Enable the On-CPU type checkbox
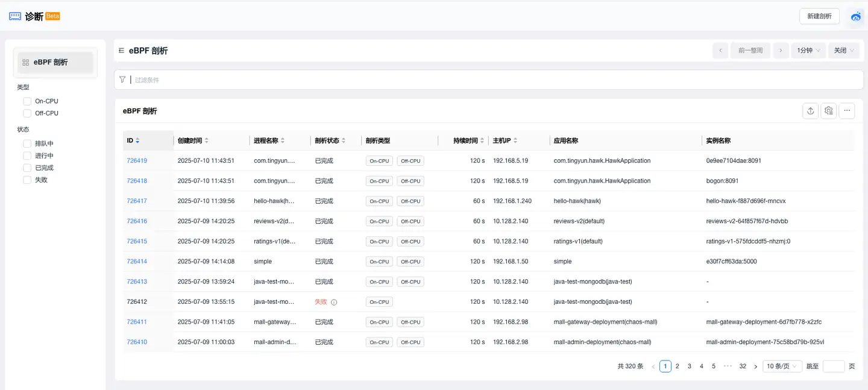Screen dimensions: 868x390 pyautogui.click(x=27, y=101)
